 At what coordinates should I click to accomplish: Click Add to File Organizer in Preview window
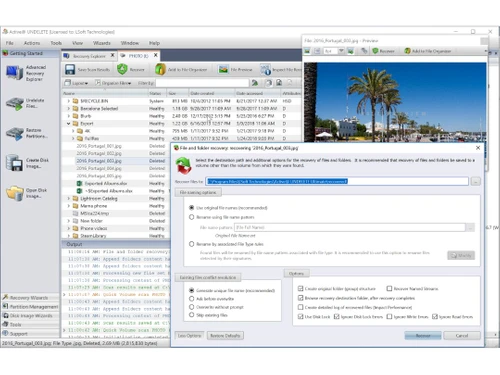[x=428, y=51]
